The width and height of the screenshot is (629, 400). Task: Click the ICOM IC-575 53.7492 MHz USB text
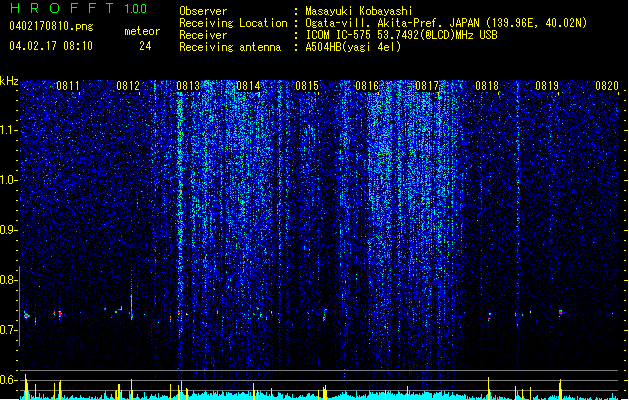[x=402, y=35]
